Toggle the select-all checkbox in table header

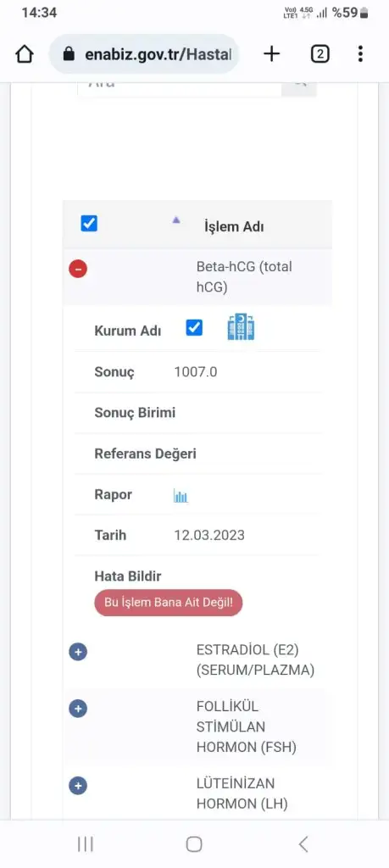[x=89, y=224]
